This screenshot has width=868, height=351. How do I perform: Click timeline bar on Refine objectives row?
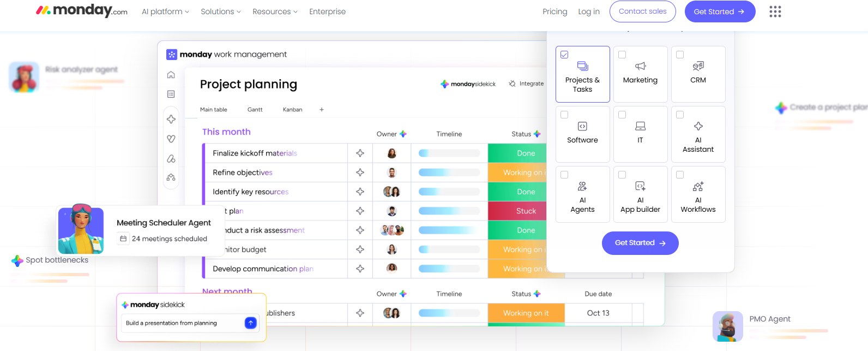pos(449,172)
